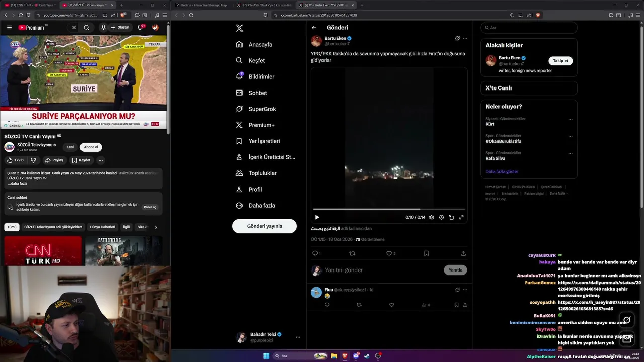Seek on the tweet video progress bar
644x362 pixels.
[x=389, y=209]
